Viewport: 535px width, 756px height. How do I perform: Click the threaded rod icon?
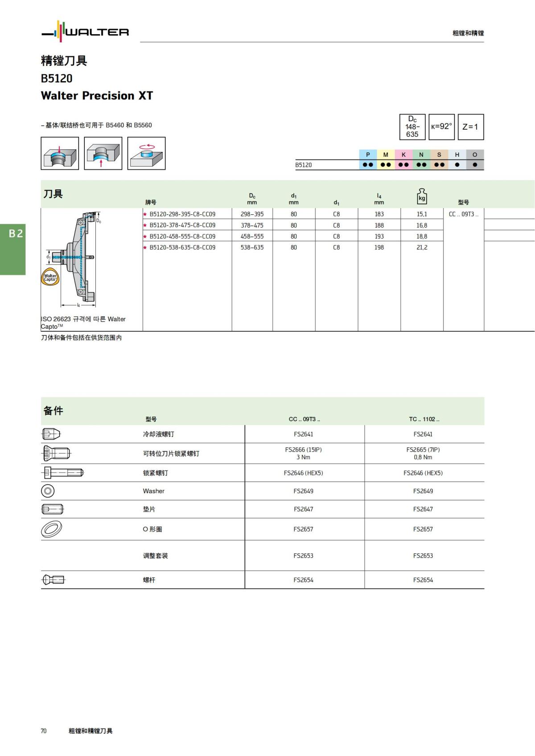(53, 580)
